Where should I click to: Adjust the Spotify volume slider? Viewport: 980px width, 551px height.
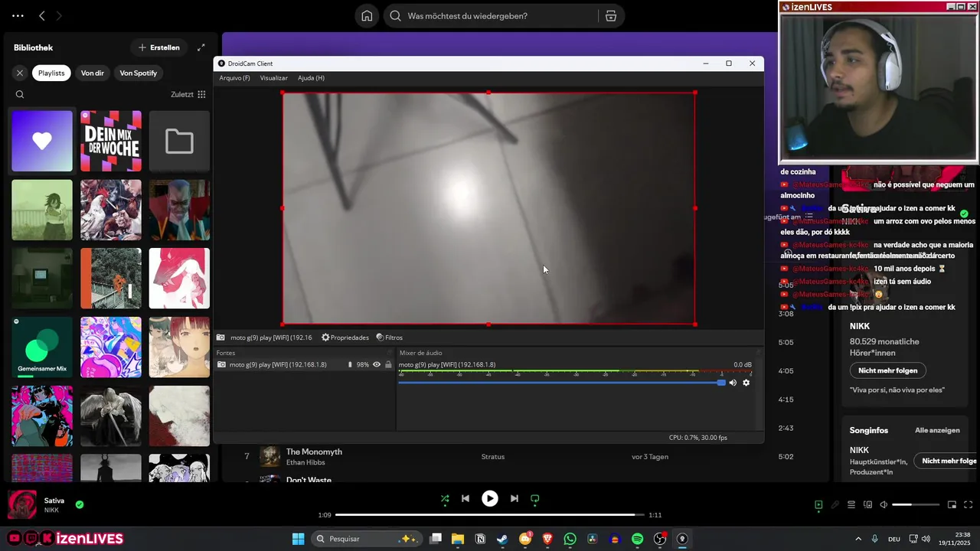pos(916,505)
